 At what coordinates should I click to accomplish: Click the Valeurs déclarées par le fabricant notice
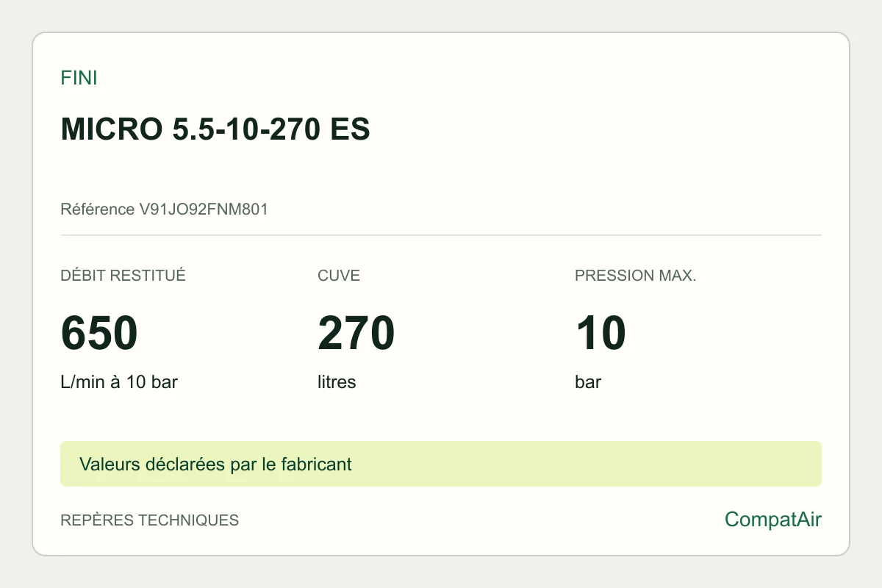tap(441, 464)
